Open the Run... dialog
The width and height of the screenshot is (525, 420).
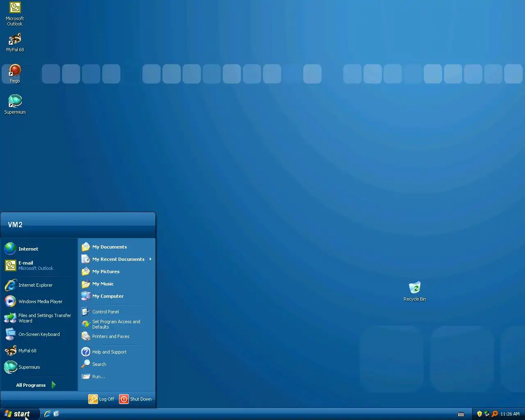[116, 377]
